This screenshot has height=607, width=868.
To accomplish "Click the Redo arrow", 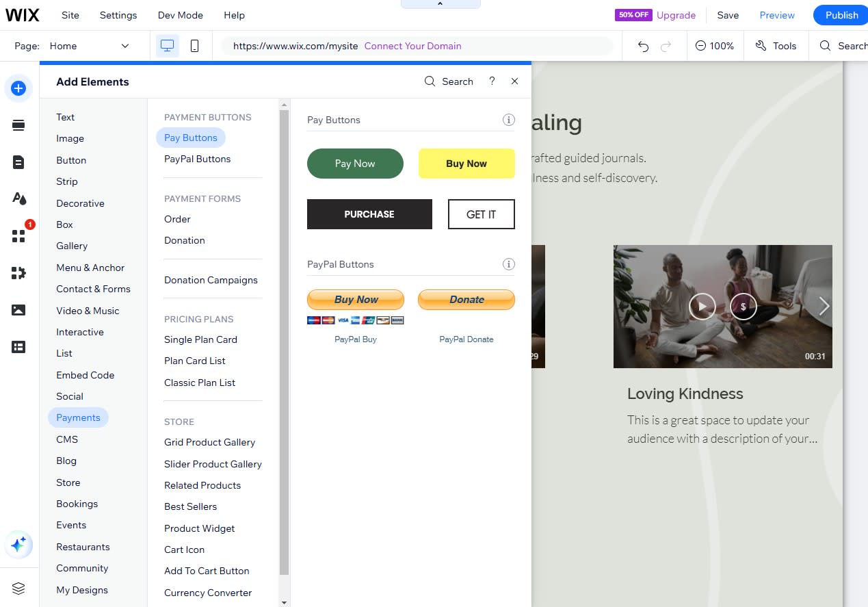I will point(666,46).
